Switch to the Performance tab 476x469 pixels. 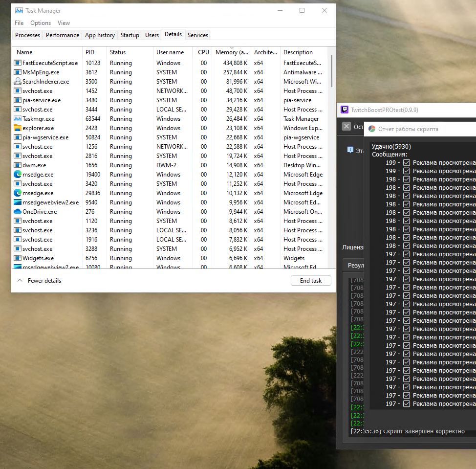(63, 35)
